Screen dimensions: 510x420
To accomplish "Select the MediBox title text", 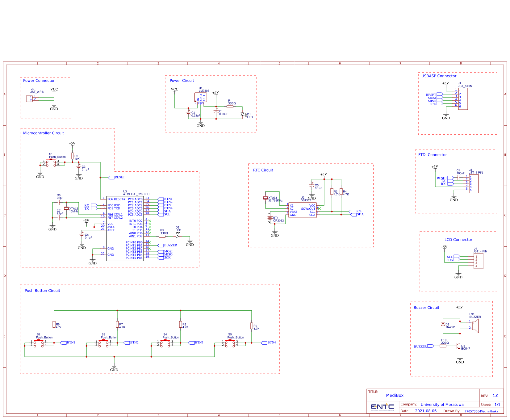I will coord(395,396).
